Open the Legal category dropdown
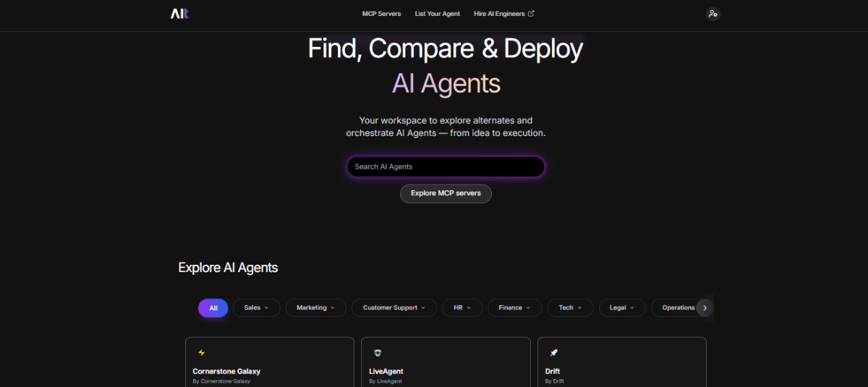The image size is (868, 387). (622, 308)
